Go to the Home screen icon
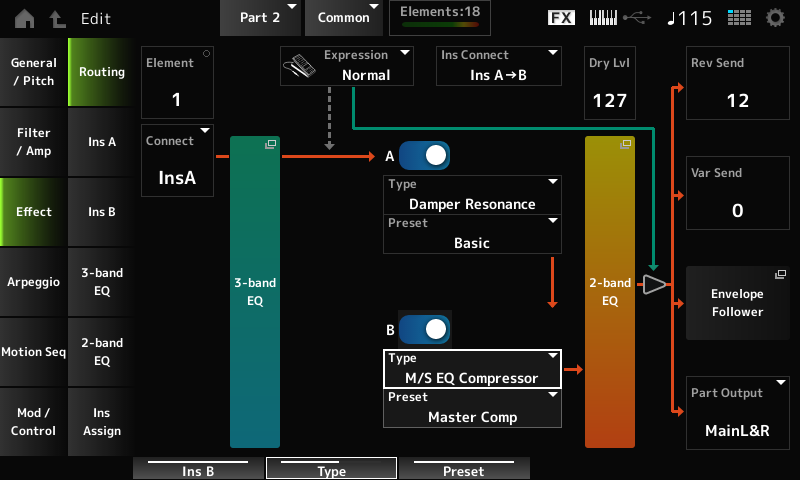Viewport: 800px width, 480px height. point(23,18)
